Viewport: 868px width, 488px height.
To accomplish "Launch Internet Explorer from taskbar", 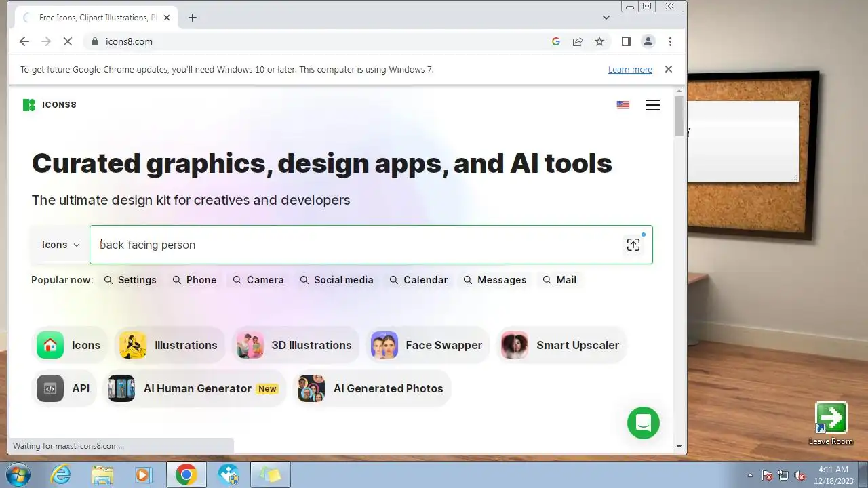I will click(x=61, y=474).
